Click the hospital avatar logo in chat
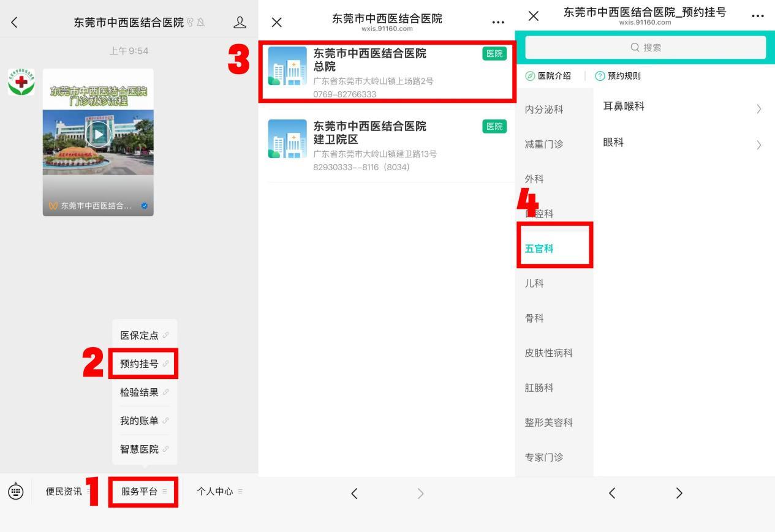 (21, 82)
